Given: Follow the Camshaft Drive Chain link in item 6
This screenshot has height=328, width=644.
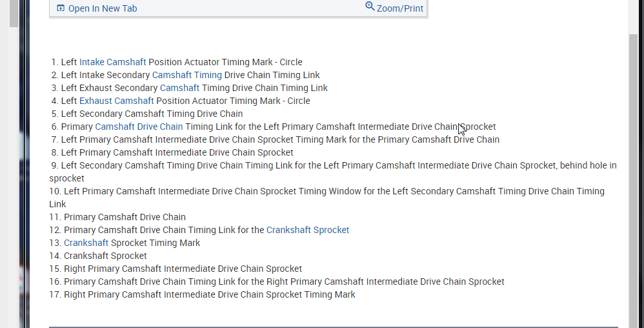Looking at the screenshot, I should coord(139,127).
